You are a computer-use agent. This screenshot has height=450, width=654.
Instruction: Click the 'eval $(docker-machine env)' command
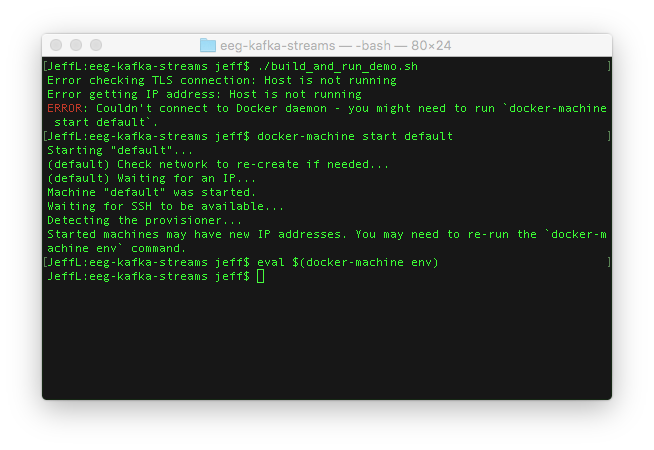[x=348, y=262]
